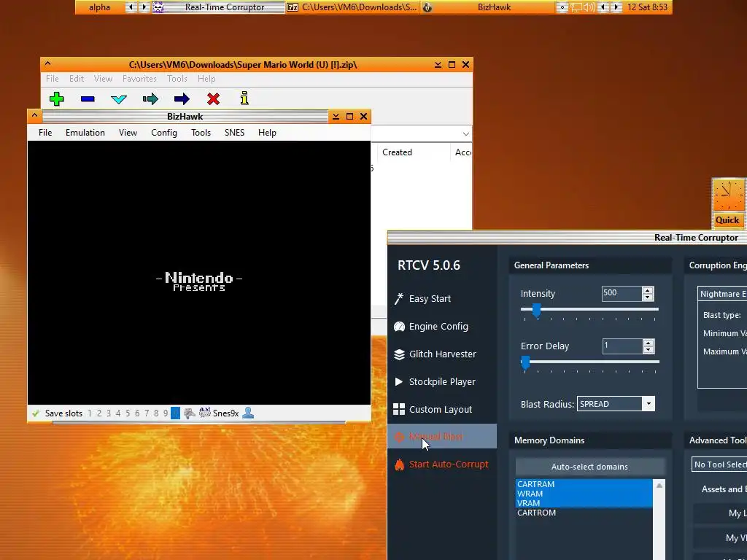Switch to the alpha workspace in the top panel
747x560 pixels.
pyautogui.click(x=99, y=7)
